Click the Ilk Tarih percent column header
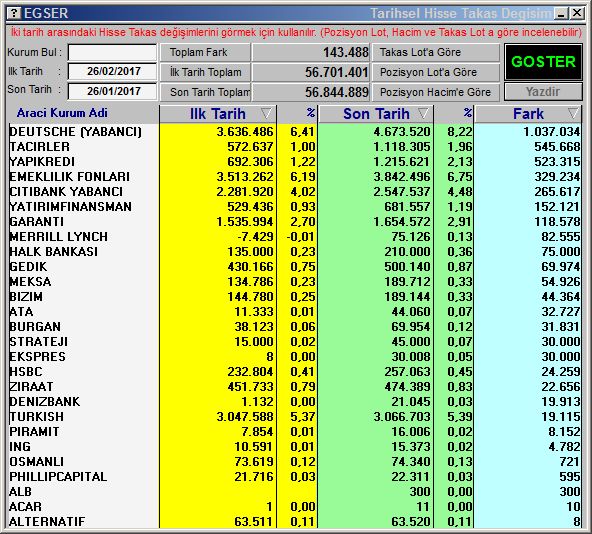Viewport: 592px width, 534px height. pos(298,114)
